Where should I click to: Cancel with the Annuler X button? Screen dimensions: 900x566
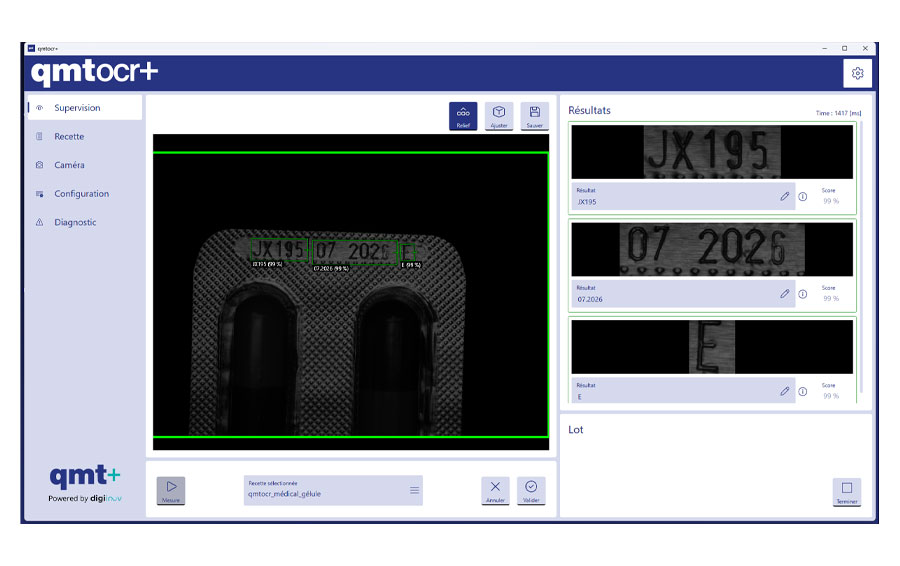coord(495,489)
